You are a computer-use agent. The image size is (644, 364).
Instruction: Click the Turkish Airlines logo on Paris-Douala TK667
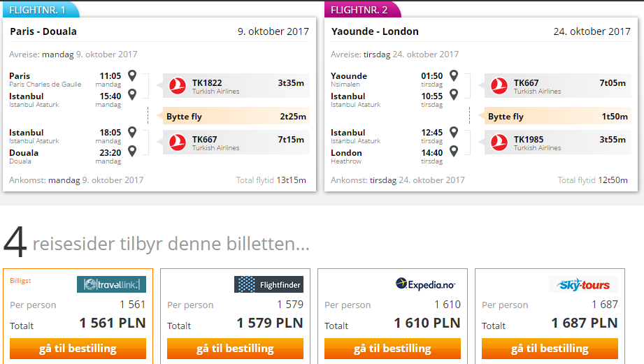click(178, 143)
